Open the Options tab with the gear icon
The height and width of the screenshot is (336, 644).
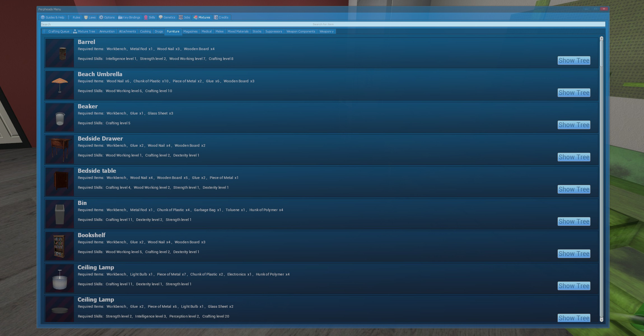pyautogui.click(x=107, y=17)
